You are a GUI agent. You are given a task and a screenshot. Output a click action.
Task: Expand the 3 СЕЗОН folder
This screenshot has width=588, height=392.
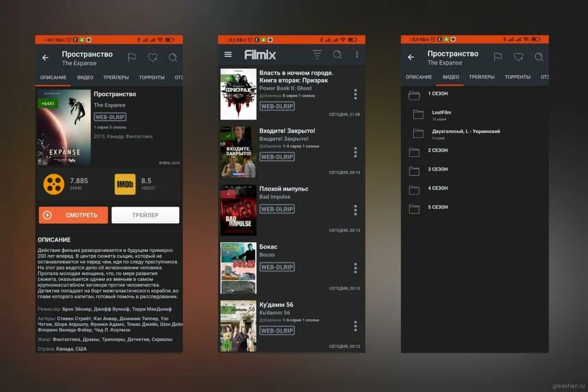tap(414, 171)
